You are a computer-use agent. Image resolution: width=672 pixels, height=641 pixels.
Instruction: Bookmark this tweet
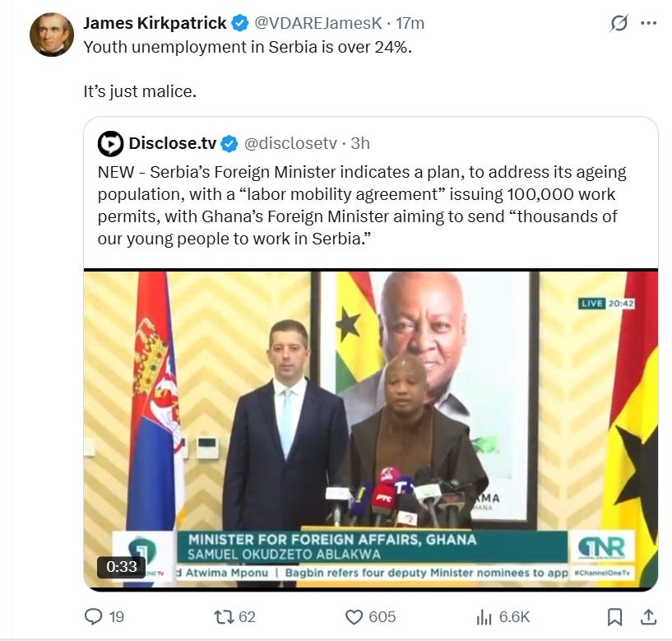click(x=615, y=617)
